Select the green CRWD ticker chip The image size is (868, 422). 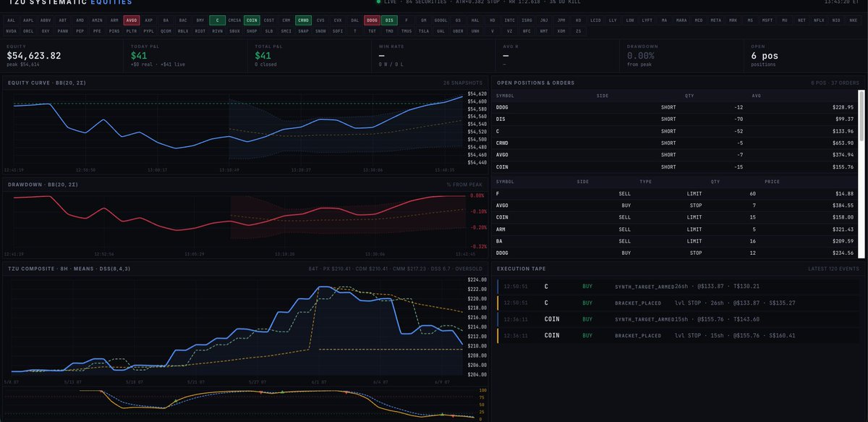pos(303,20)
